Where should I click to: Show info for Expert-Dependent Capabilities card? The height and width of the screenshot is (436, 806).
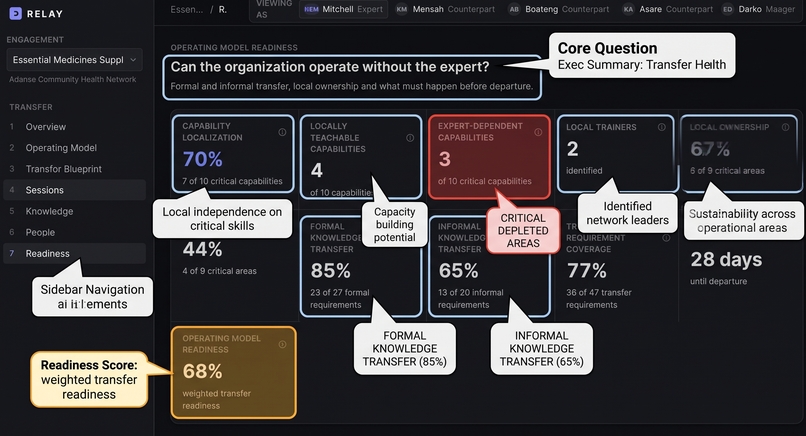click(x=538, y=132)
